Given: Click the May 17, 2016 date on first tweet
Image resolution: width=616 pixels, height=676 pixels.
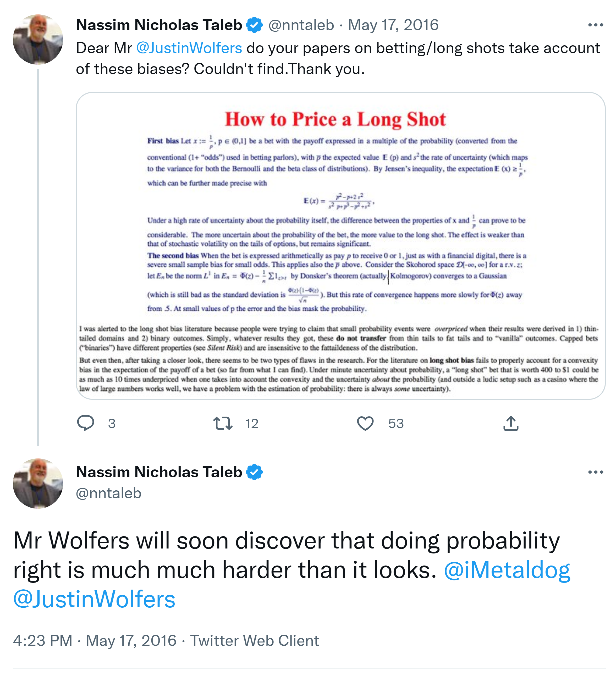Looking at the screenshot, I should click(x=393, y=25).
